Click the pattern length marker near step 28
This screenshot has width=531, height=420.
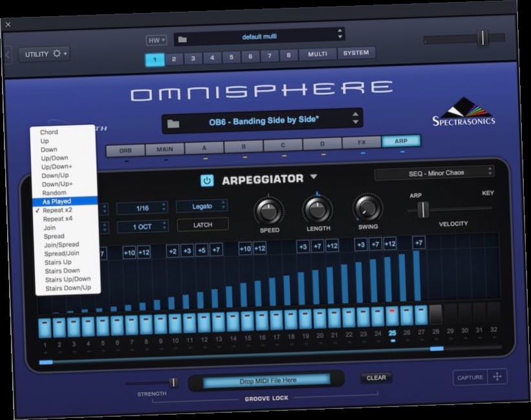pos(437,348)
